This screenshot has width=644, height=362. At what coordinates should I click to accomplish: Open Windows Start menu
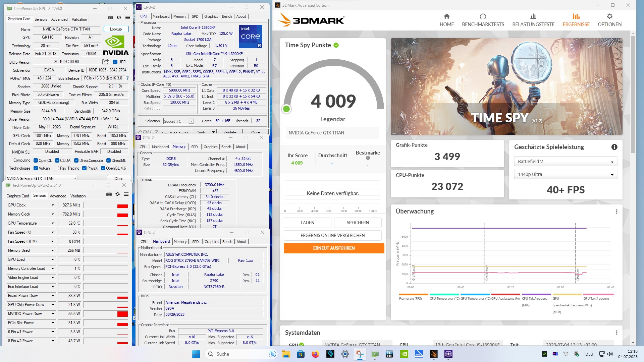tap(196, 354)
